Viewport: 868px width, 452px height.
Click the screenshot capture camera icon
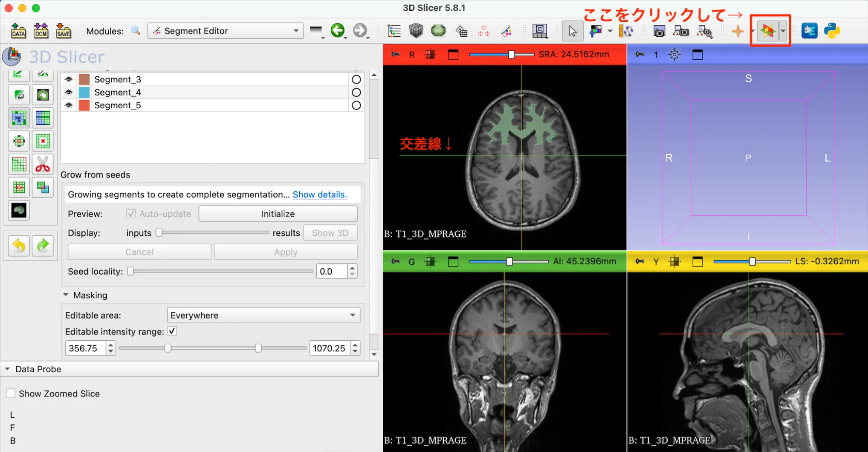tap(660, 31)
